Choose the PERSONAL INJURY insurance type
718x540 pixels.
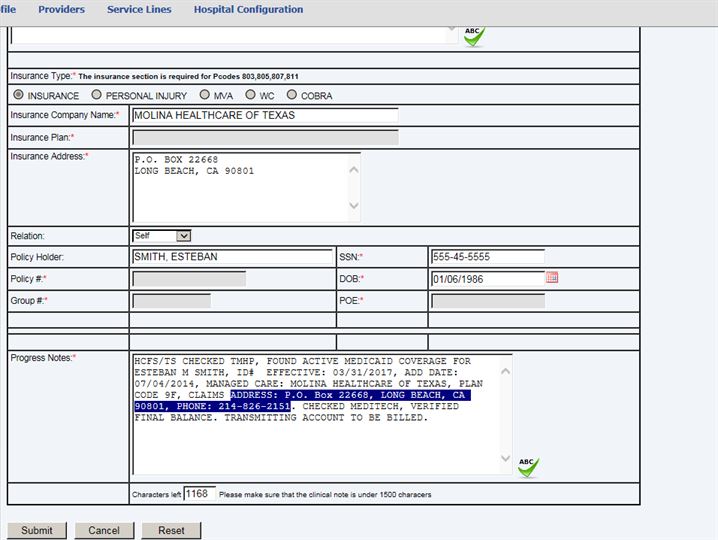pyautogui.click(x=96, y=96)
